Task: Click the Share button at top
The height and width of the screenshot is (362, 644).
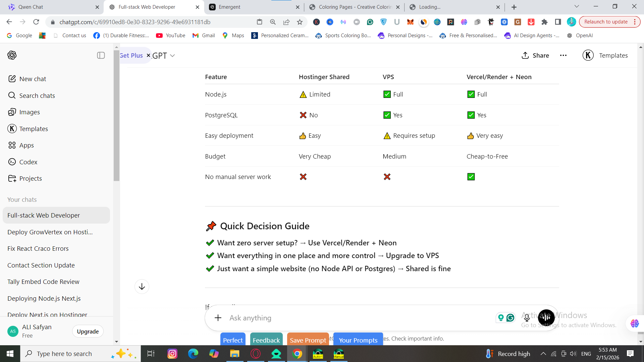Action: (x=535, y=55)
